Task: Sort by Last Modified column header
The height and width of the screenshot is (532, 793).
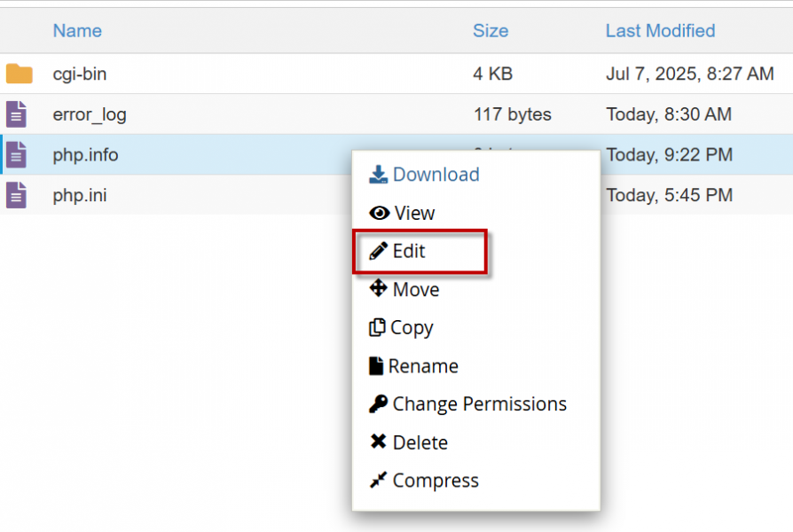Action: pos(660,31)
